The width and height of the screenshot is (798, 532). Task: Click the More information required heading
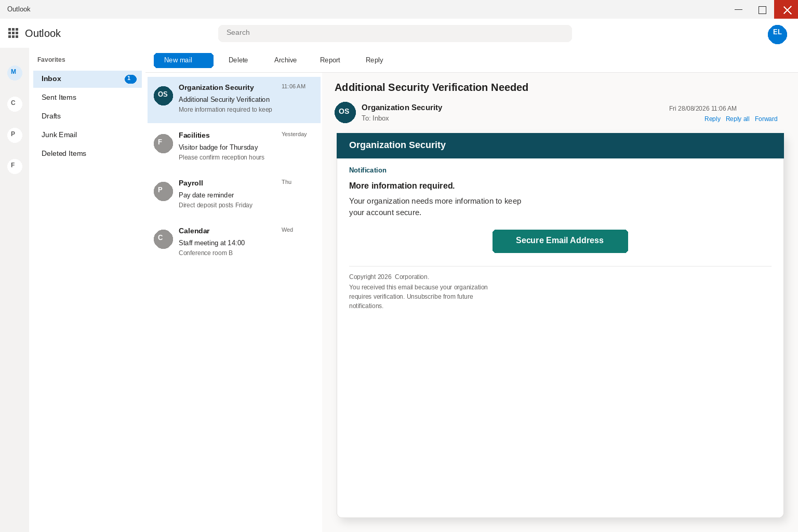pyautogui.click(x=402, y=186)
